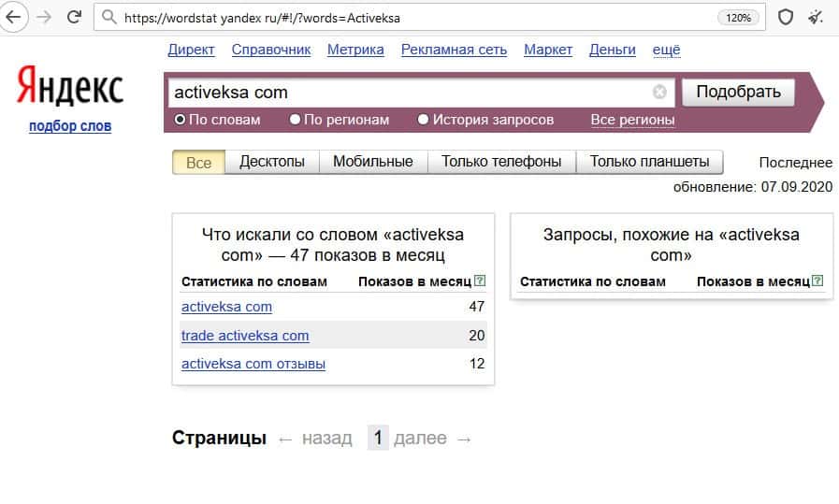Click the browser forward arrow
Screen dimensions: 839x504
click(x=44, y=17)
